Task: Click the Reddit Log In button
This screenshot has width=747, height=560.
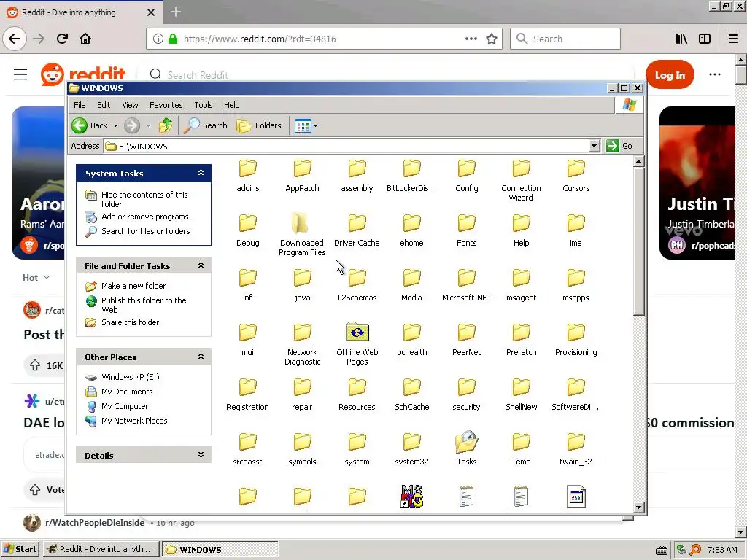Action: (670, 75)
